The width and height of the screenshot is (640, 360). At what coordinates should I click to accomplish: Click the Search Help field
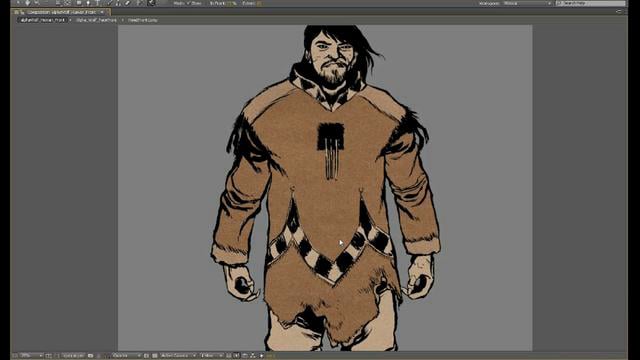click(591, 3)
